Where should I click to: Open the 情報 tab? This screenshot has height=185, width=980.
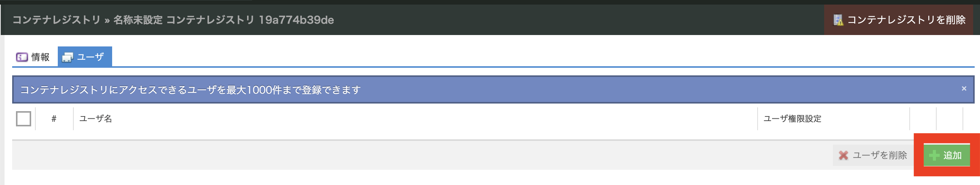click(x=40, y=57)
